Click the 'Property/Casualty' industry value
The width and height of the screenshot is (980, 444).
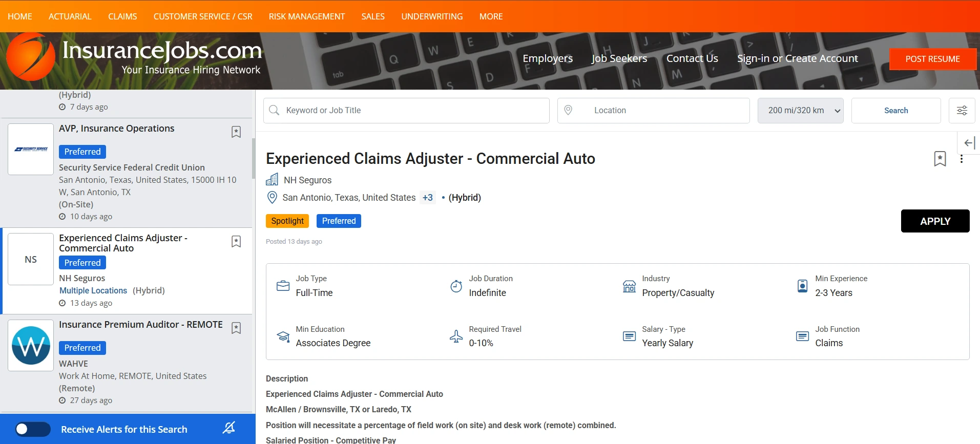(x=678, y=293)
